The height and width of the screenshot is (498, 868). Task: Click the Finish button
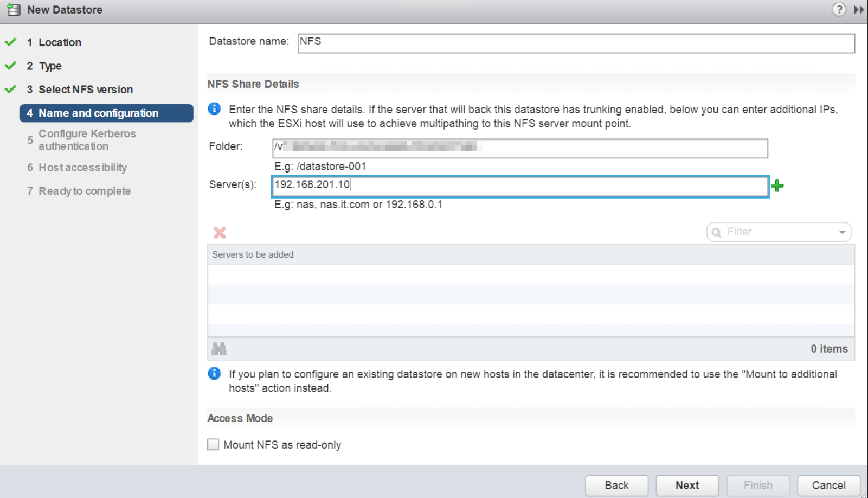click(x=758, y=486)
